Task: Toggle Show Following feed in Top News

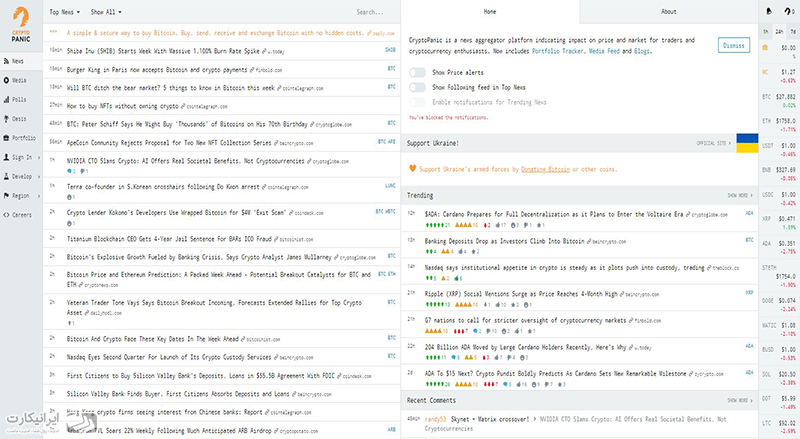Action: coord(417,87)
